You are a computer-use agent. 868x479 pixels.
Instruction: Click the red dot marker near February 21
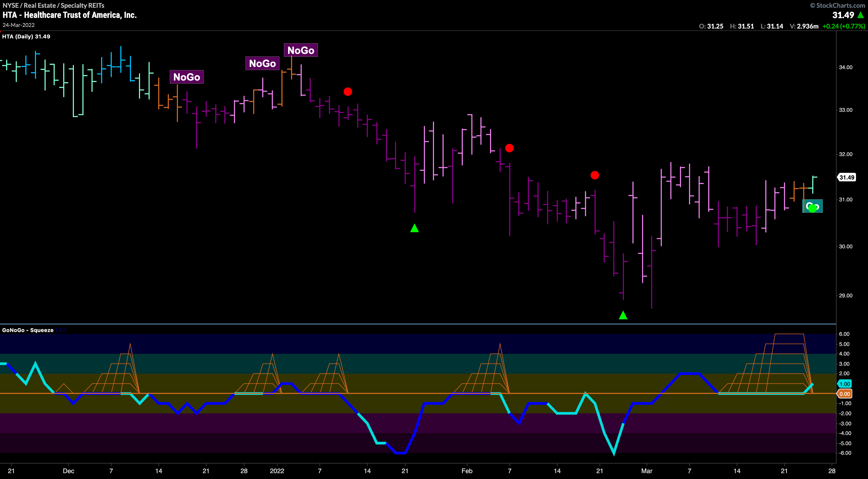pos(595,175)
